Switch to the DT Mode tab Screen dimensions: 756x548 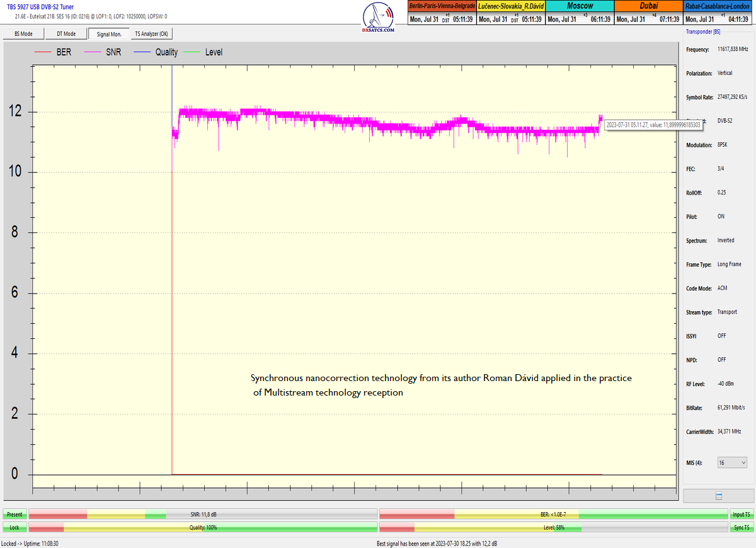tap(66, 34)
